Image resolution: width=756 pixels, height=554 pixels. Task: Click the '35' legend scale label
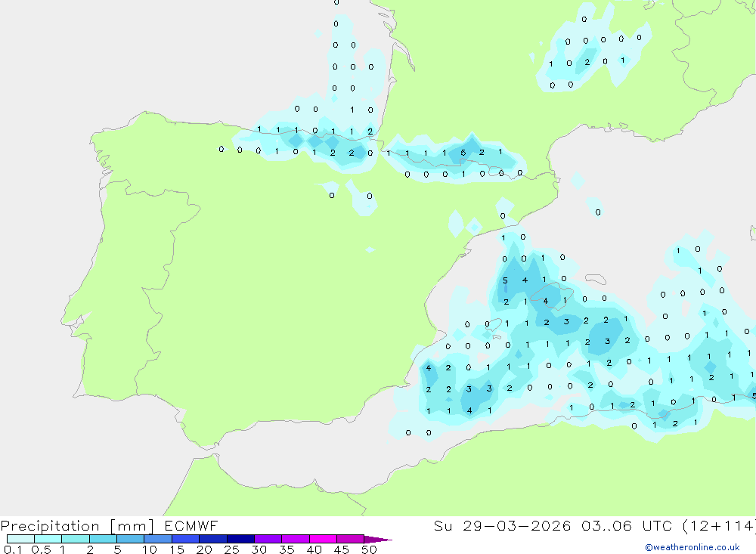[287, 549]
